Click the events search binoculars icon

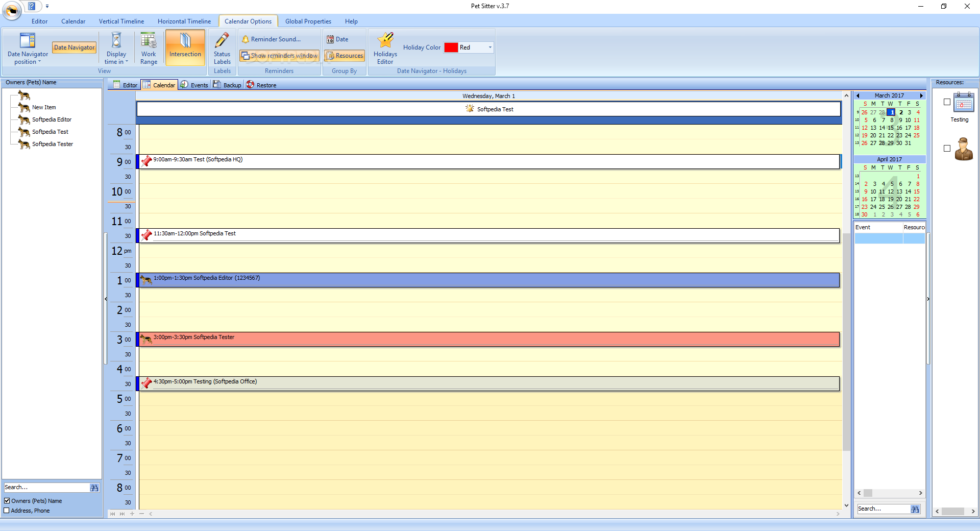915,509
